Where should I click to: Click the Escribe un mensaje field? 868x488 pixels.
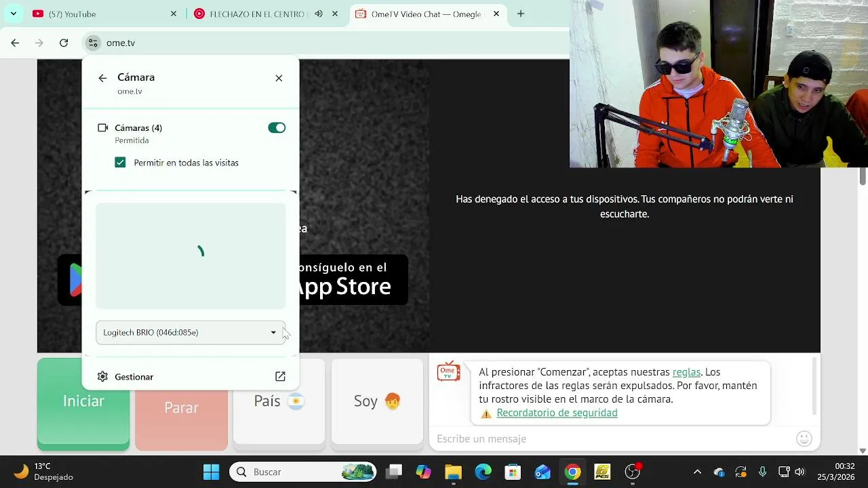(x=610, y=439)
